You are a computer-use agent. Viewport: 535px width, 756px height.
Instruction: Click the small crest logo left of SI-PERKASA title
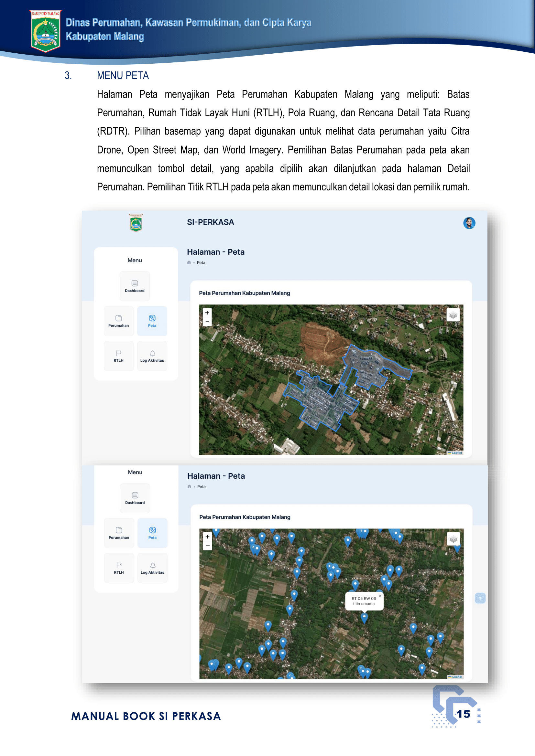[x=136, y=223]
